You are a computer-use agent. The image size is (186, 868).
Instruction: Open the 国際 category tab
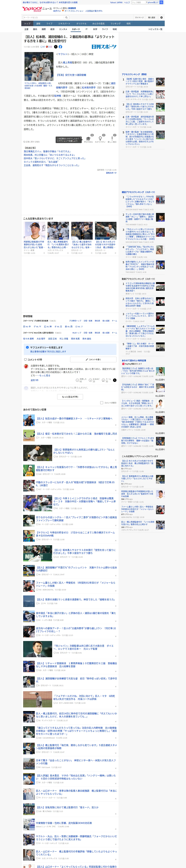click(44, 29)
